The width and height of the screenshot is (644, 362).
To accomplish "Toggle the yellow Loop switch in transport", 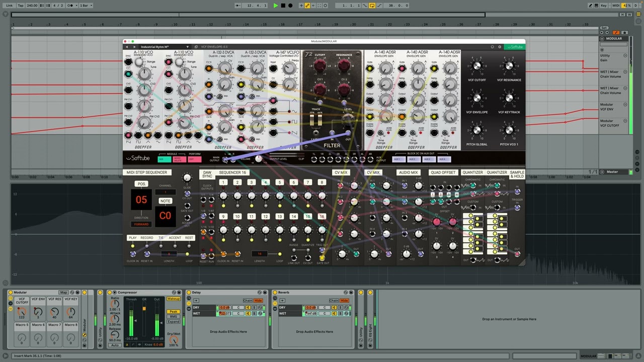I will click(x=372, y=6).
